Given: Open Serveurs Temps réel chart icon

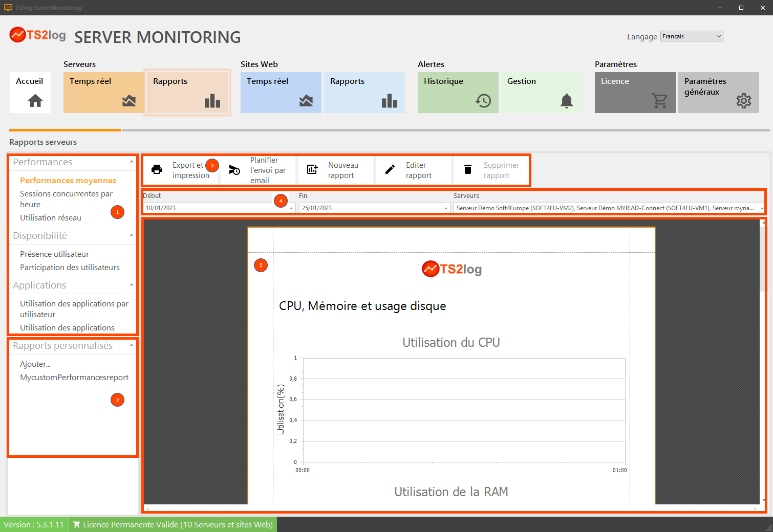Looking at the screenshot, I should [x=129, y=101].
